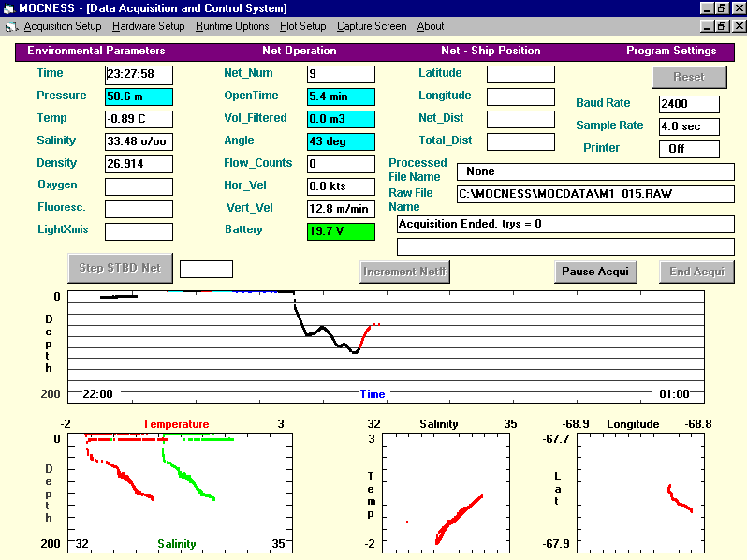
Task: Click the End Acqui button
Action: [x=696, y=272]
